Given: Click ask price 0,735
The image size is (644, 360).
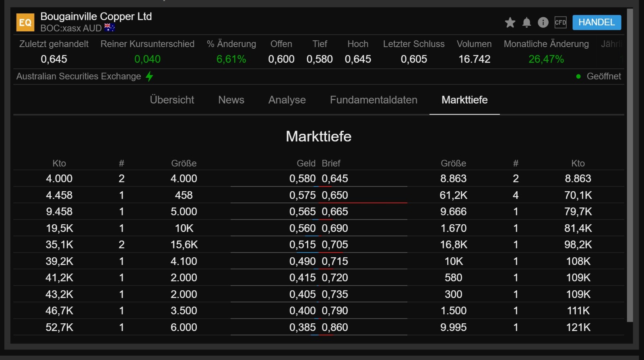Looking at the screenshot, I should click(335, 294).
